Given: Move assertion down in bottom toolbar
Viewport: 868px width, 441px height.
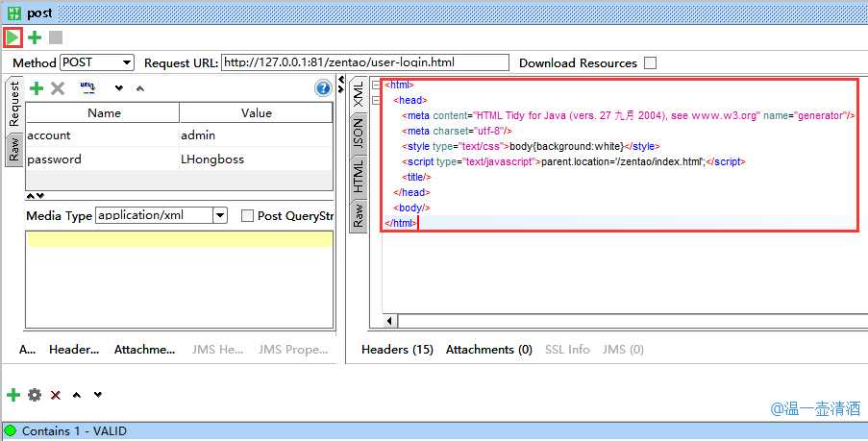Looking at the screenshot, I should click(x=98, y=395).
